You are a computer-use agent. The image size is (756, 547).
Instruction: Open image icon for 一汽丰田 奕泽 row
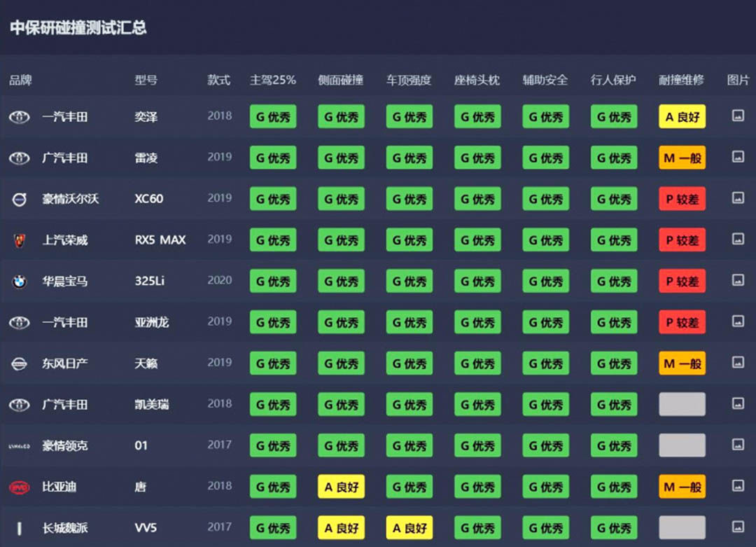point(737,116)
